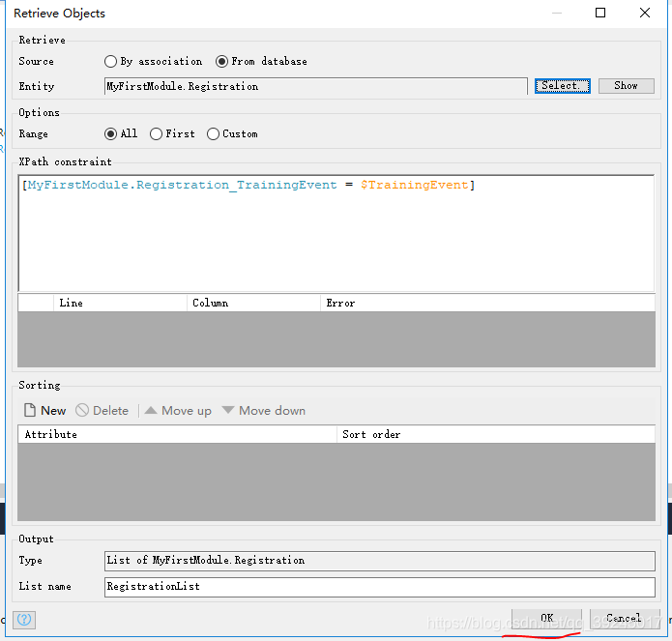The width and height of the screenshot is (672, 641).
Task: Confirm the dialog with OK
Action: pos(546,618)
